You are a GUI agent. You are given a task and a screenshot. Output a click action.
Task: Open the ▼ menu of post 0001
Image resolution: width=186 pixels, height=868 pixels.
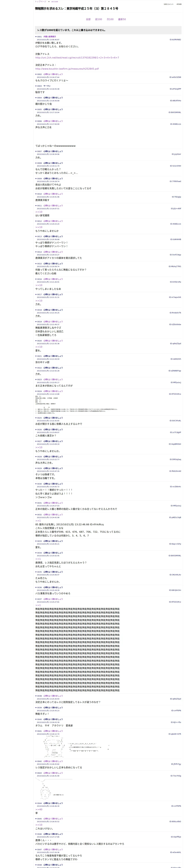click(x=36, y=37)
